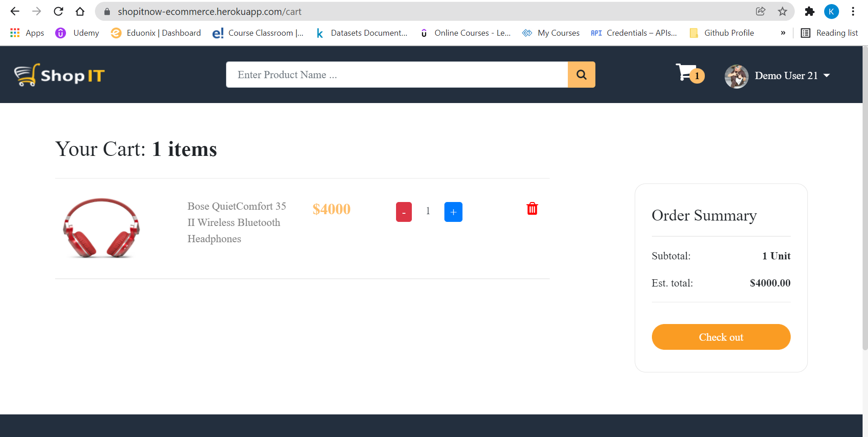The height and width of the screenshot is (437, 868).
Task: Click the Enter Product Name search field
Action: point(397,75)
